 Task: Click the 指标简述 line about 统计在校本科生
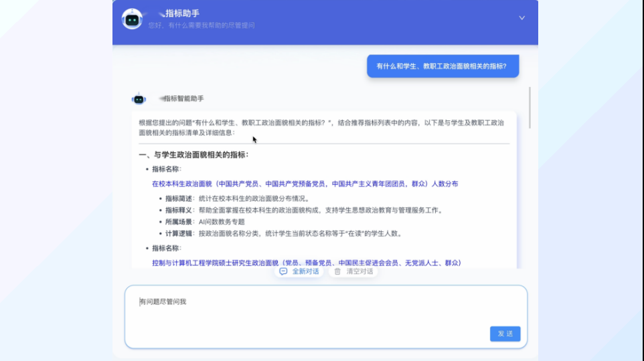(238, 199)
